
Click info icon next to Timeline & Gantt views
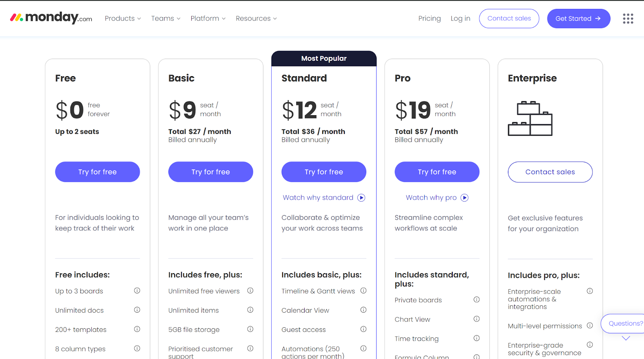click(x=363, y=291)
